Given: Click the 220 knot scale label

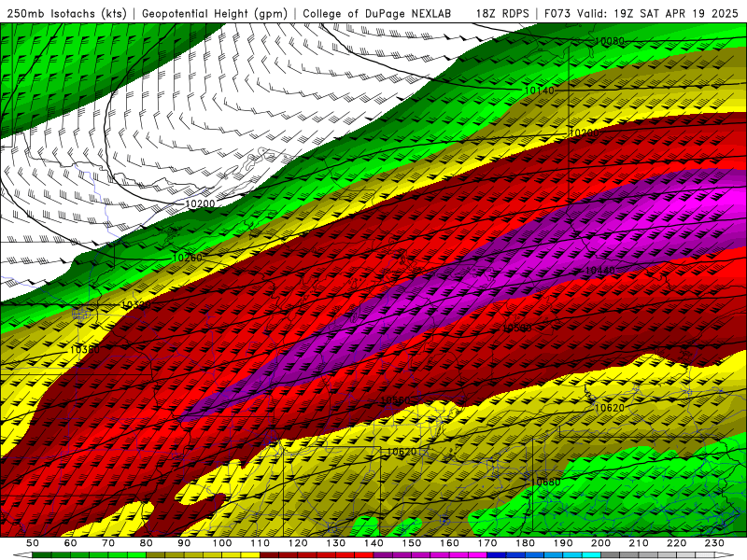Looking at the screenshot, I should pos(677,543).
